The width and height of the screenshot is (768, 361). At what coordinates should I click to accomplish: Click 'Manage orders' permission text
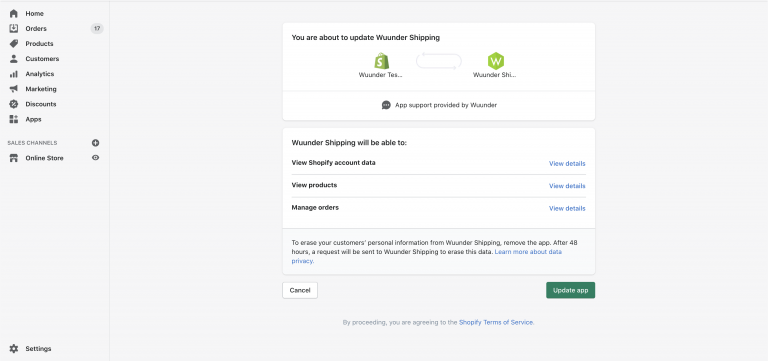coord(315,208)
